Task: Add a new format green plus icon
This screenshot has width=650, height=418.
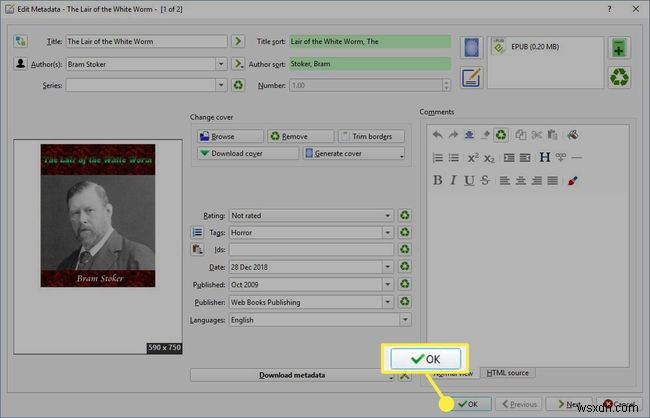Action: 619,47
